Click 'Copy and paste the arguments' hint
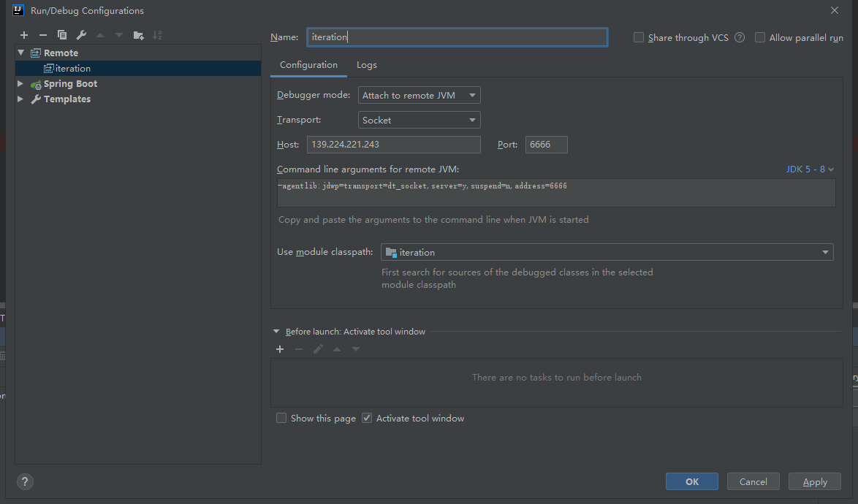 [x=433, y=220]
